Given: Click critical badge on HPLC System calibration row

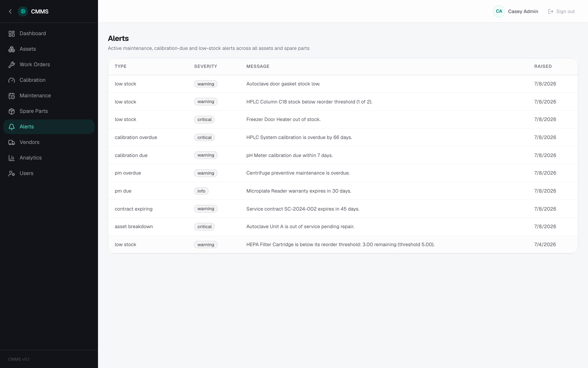Looking at the screenshot, I should pyautogui.click(x=204, y=138).
